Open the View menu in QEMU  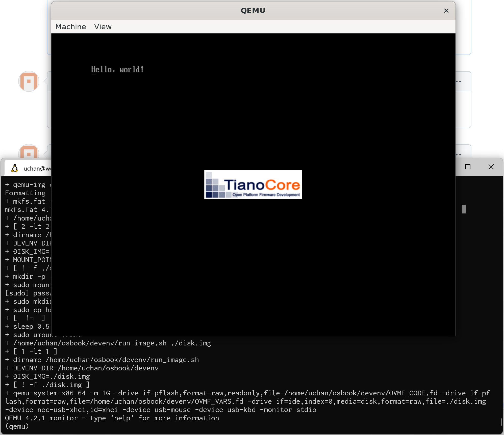coord(103,27)
